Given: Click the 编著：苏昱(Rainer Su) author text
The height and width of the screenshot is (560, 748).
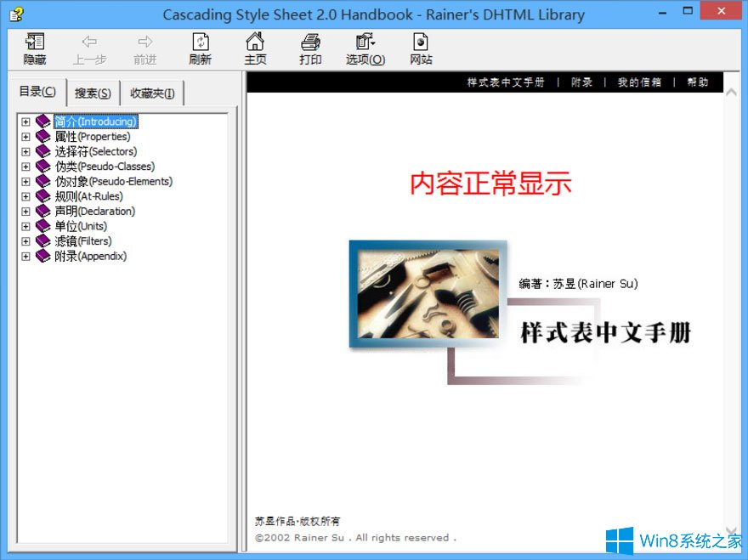Looking at the screenshot, I should (x=578, y=284).
